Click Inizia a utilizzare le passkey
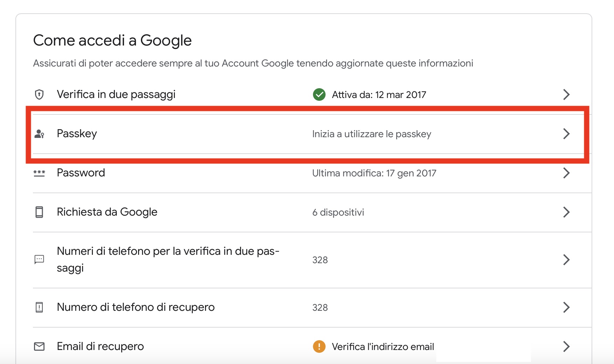The width and height of the screenshot is (614, 364). [x=371, y=134]
